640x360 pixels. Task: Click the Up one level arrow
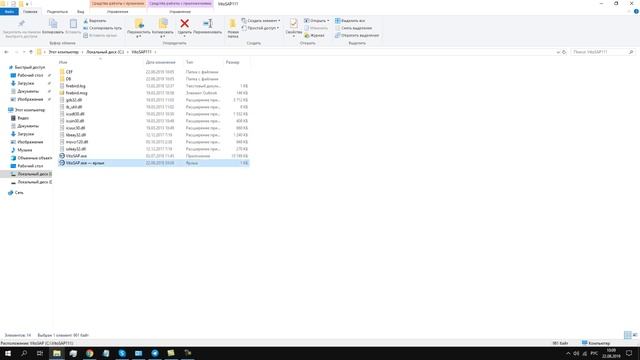(x=31, y=52)
